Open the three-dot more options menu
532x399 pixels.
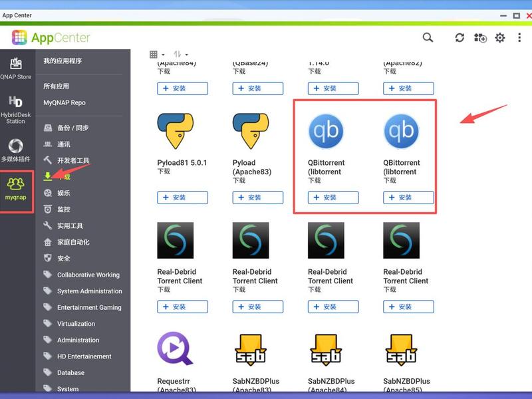tap(519, 38)
